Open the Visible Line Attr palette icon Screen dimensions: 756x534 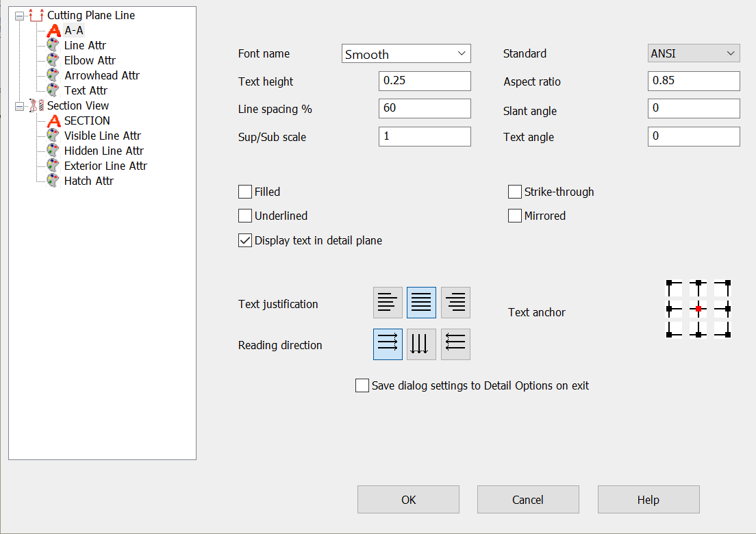(55, 136)
